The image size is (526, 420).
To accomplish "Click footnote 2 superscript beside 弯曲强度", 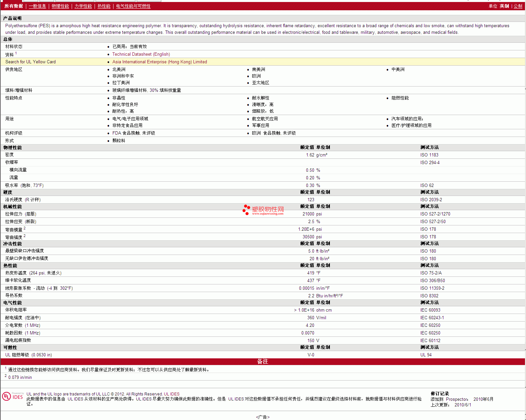I will [25, 236].
